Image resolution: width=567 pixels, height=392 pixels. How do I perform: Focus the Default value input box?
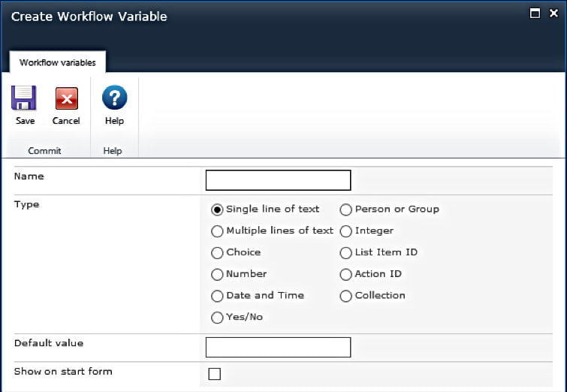[278, 347]
